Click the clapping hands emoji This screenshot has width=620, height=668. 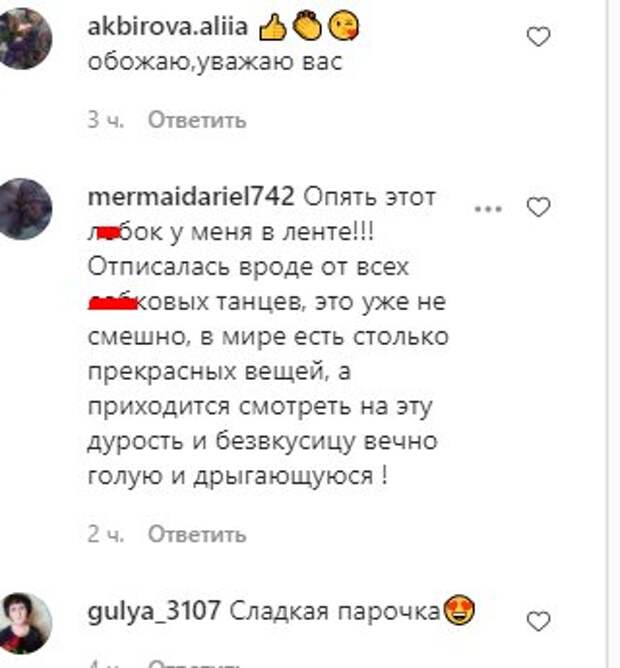[x=308, y=26]
